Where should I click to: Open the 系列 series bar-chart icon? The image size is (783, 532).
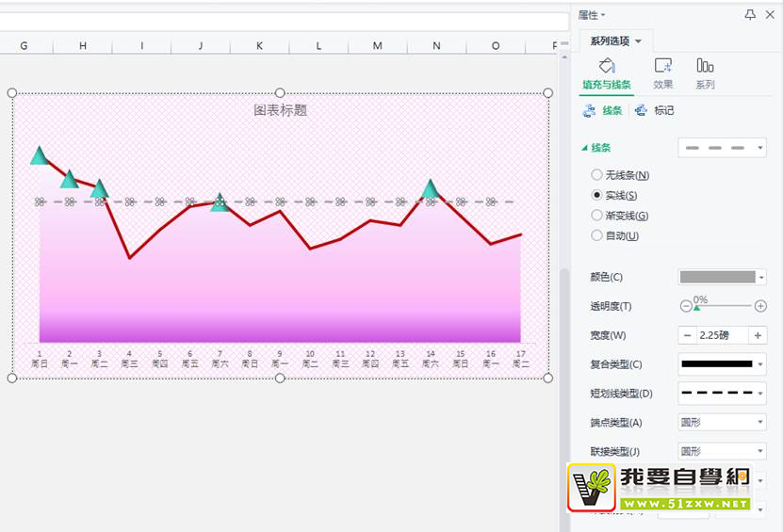(x=705, y=67)
